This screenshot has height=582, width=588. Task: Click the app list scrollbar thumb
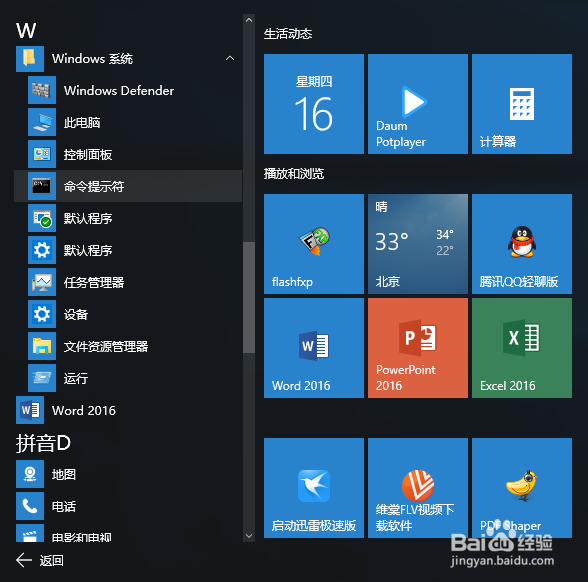pos(249,297)
